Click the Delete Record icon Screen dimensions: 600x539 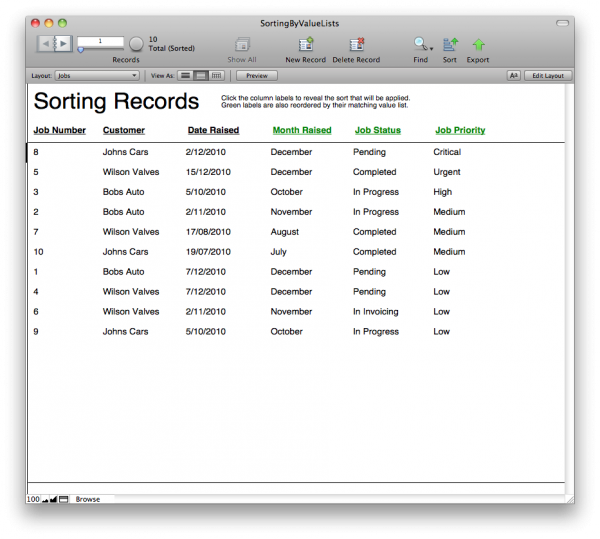(356, 44)
